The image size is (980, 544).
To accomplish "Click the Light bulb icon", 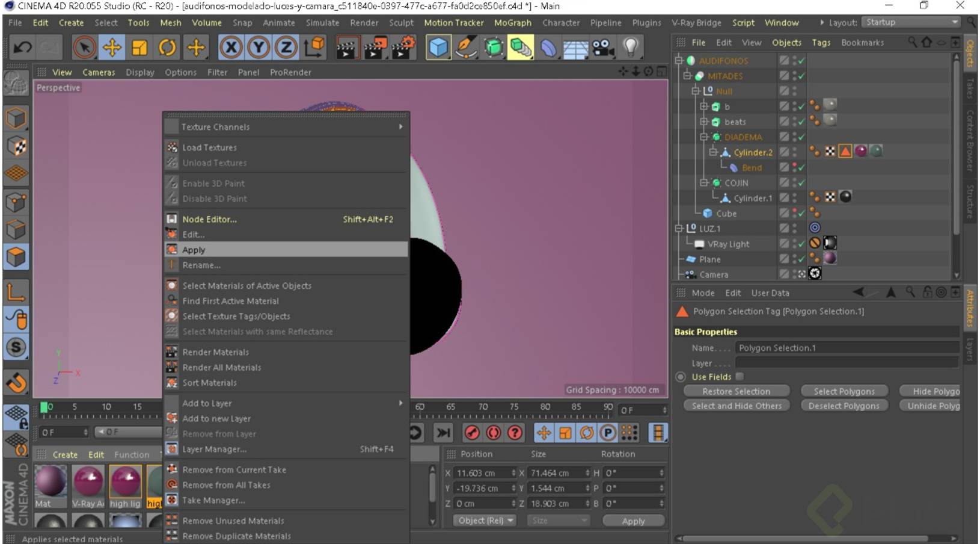I will (x=630, y=47).
